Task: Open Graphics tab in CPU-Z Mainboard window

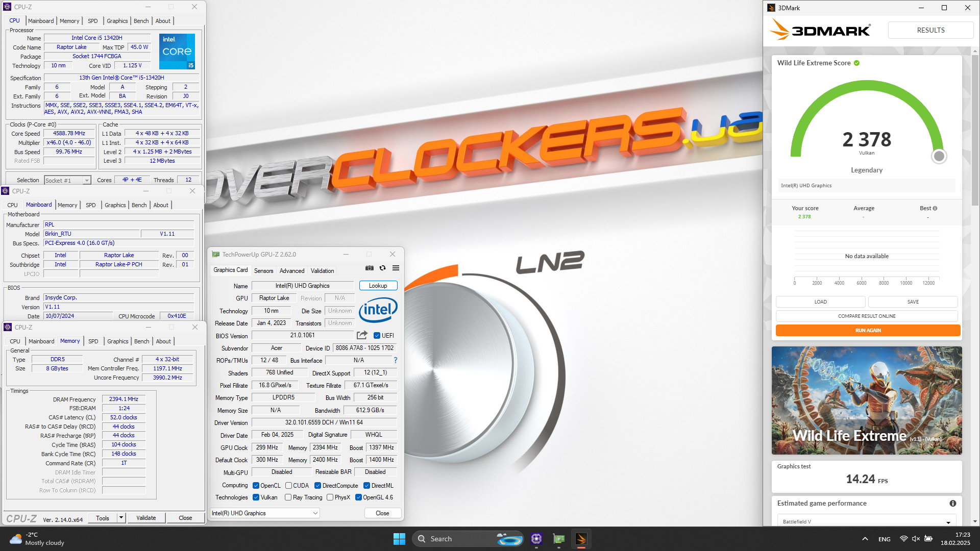Action: point(115,205)
